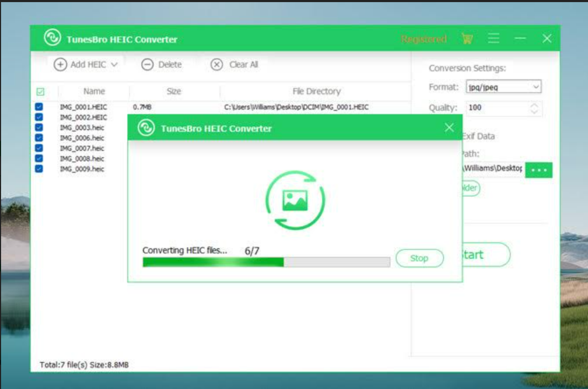Toggle the select-all checkbox in header

(40, 92)
